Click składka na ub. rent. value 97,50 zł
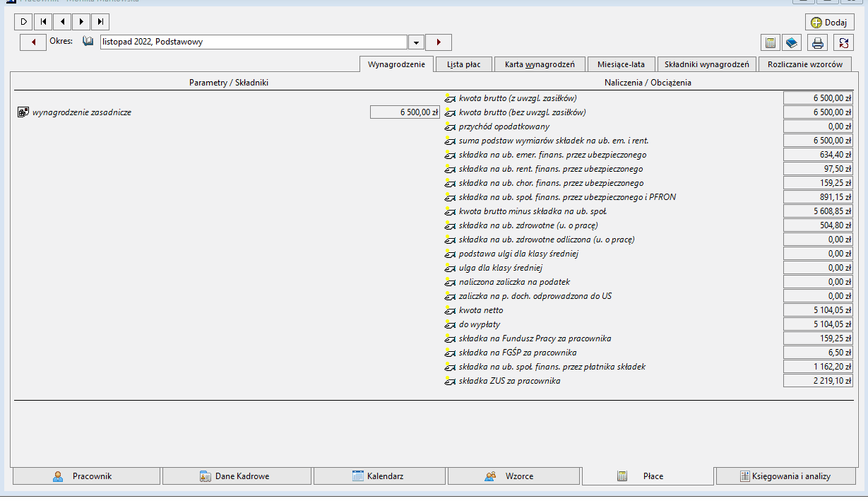The image size is (868, 501). click(x=818, y=168)
